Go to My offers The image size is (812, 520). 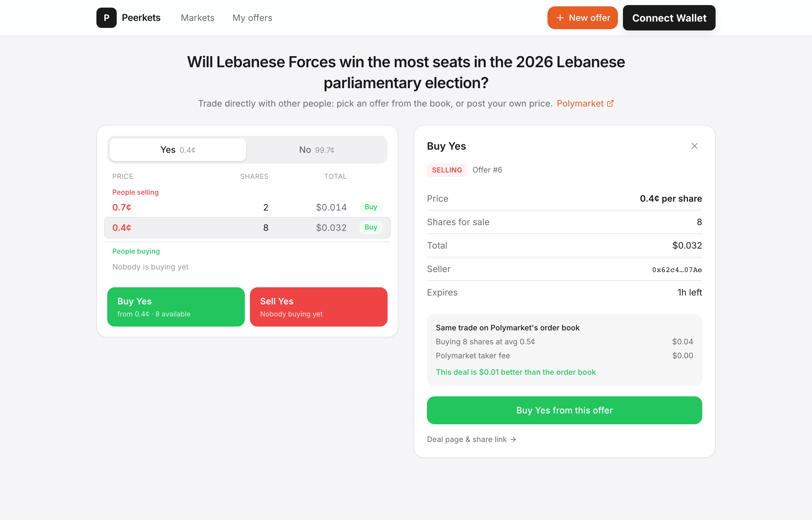252,17
